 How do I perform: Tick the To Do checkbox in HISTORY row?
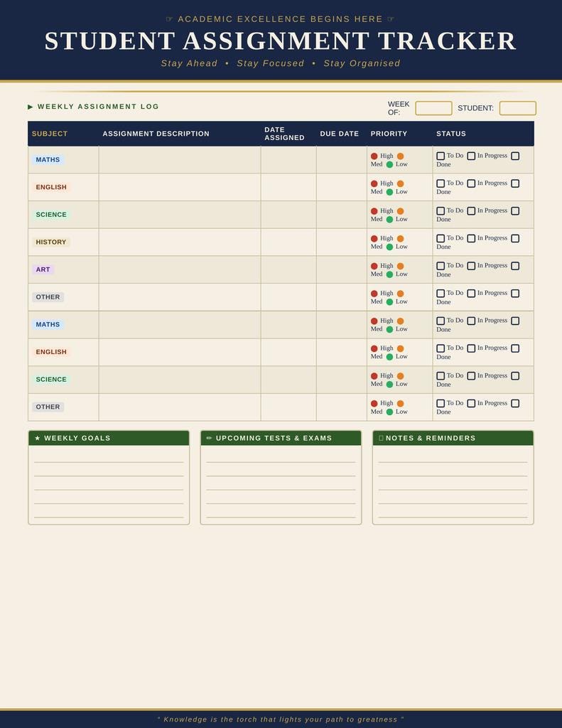441,238
